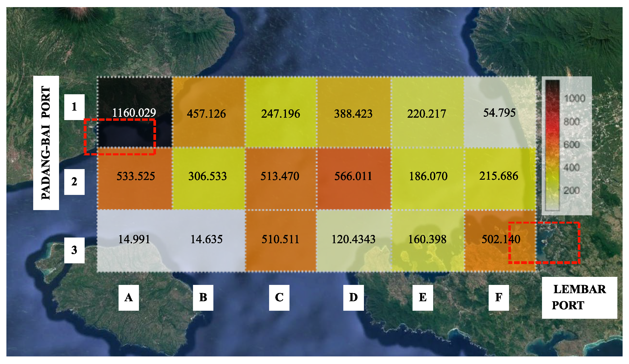The image size is (629, 364).
Task: Select the column label C
Action: 279,297
